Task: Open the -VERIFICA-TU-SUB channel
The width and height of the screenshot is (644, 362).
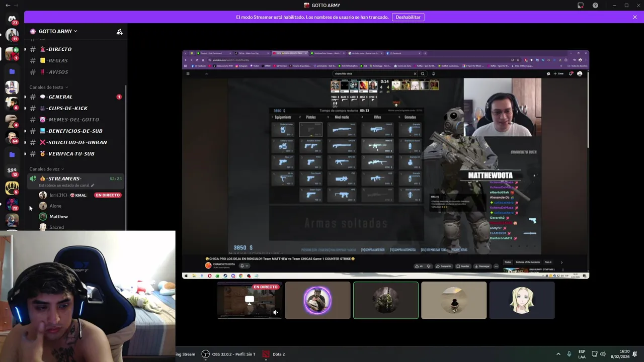Action: point(75,154)
